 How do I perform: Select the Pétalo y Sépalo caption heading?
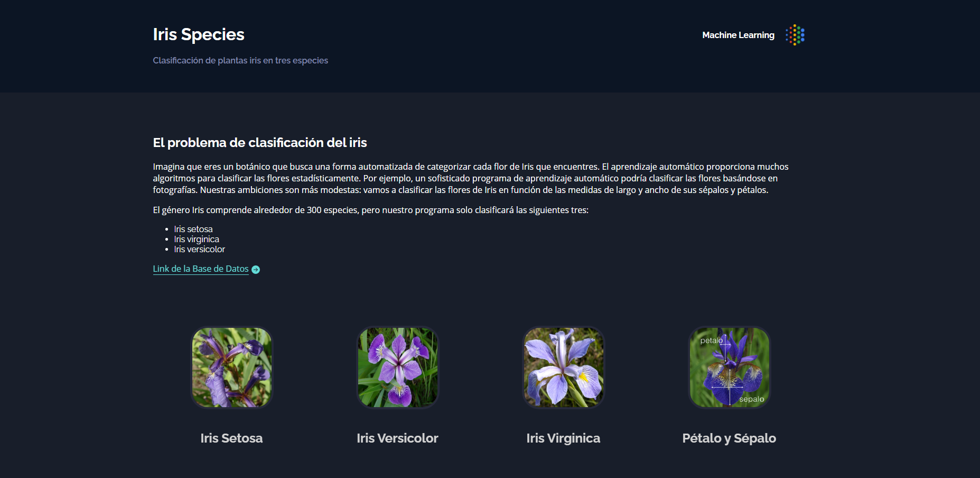point(729,438)
